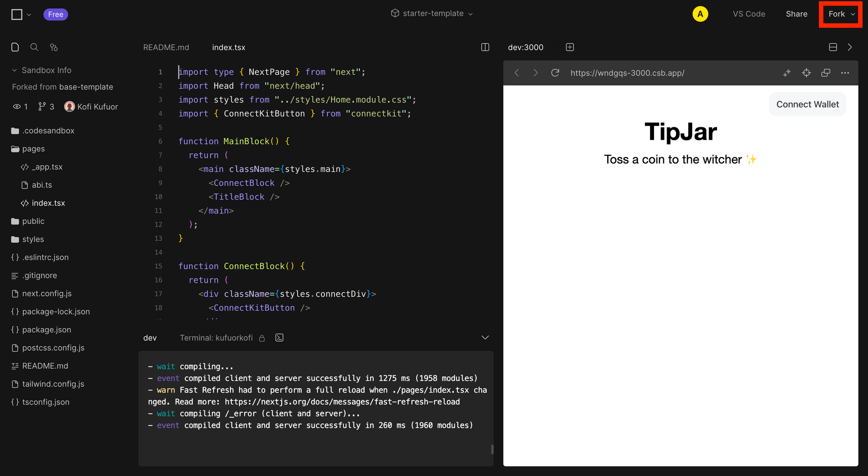The height and width of the screenshot is (476, 868).
Task: Open the source control branches icon
Action: click(x=54, y=47)
